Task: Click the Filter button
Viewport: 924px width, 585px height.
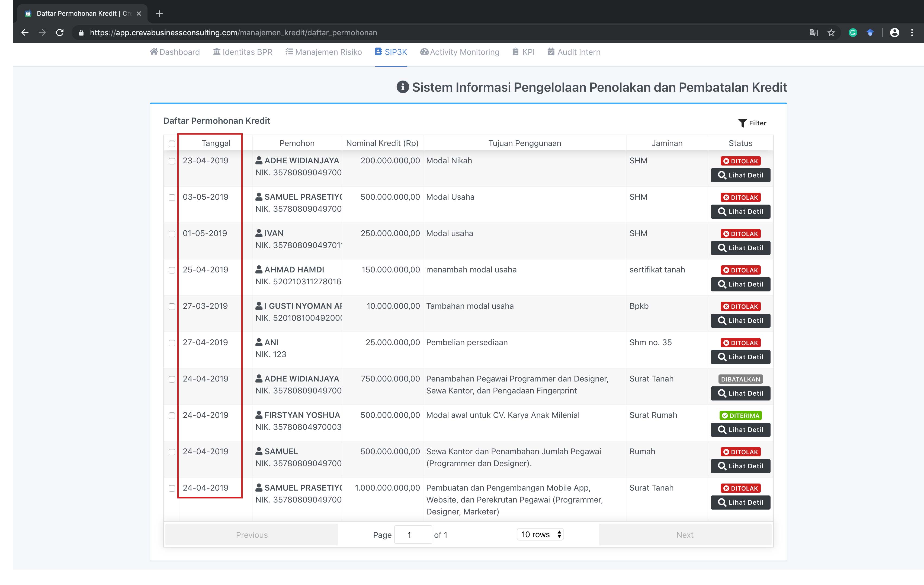Action: coord(752,123)
